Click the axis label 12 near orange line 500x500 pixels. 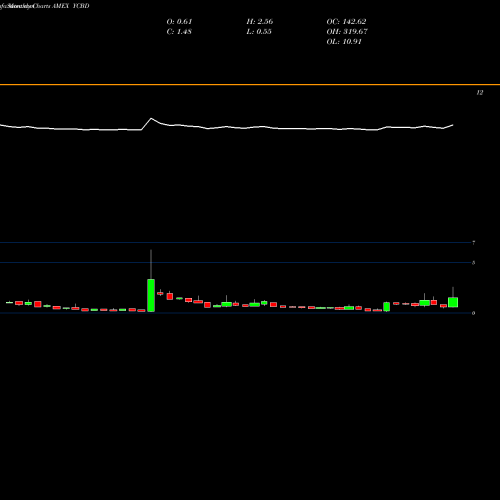click(x=480, y=93)
